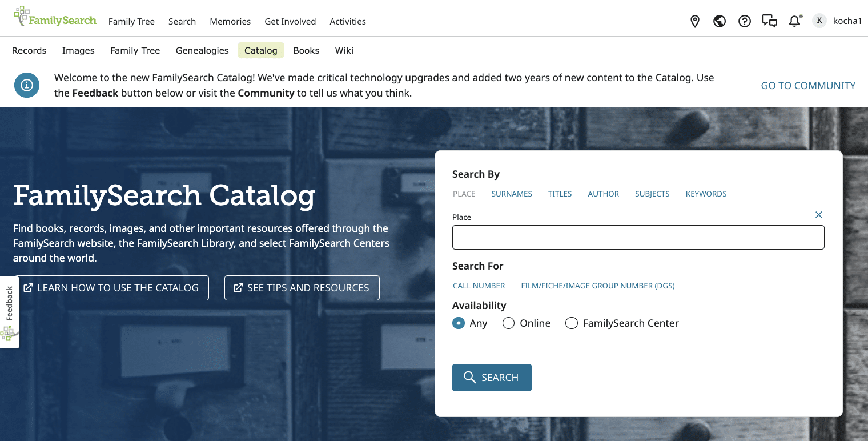Click the K user avatar icon
868x441 pixels.
[819, 21]
